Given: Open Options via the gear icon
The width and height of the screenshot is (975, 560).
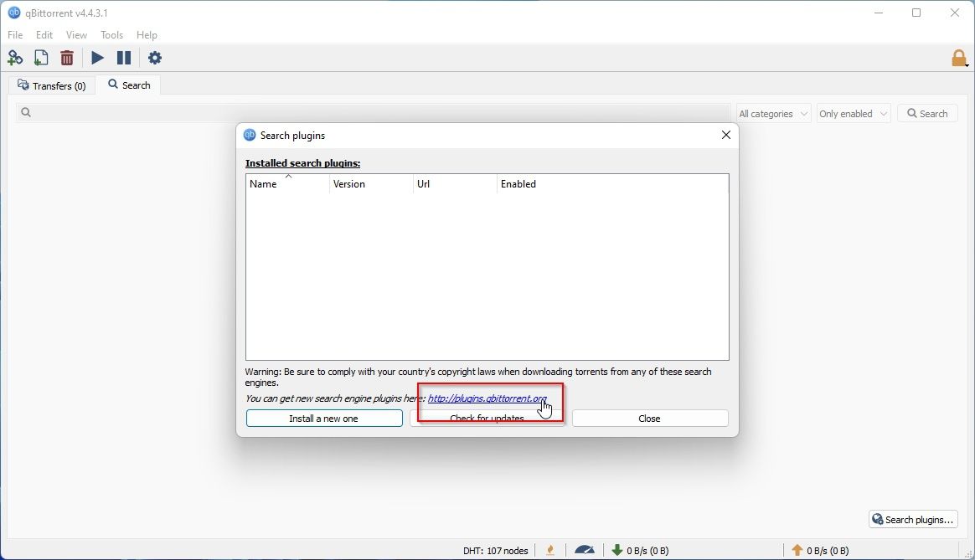Looking at the screenshot, I should [155, 58].
